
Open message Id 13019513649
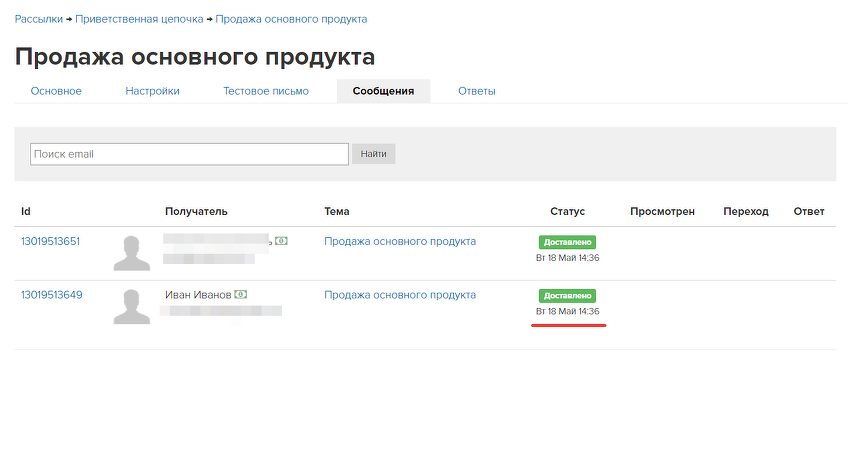point(51,295)
